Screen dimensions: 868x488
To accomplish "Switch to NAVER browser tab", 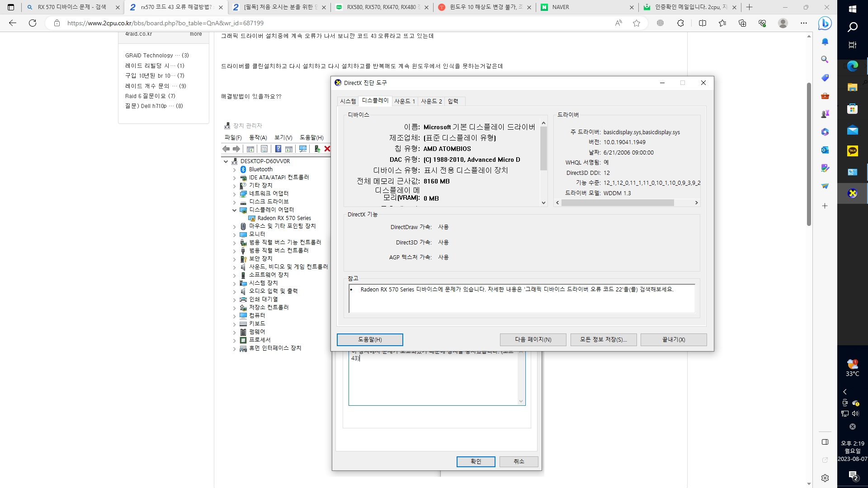I will pos(587,7).
